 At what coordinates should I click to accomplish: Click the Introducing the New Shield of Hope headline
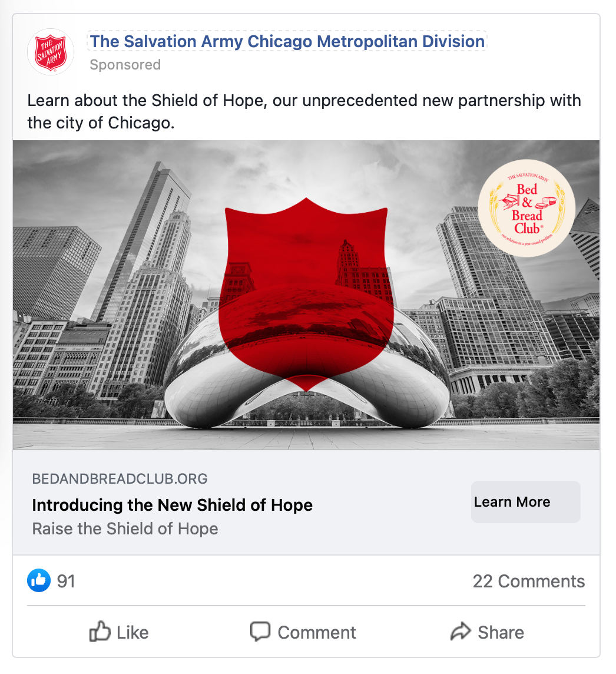(x=173, y=505)
